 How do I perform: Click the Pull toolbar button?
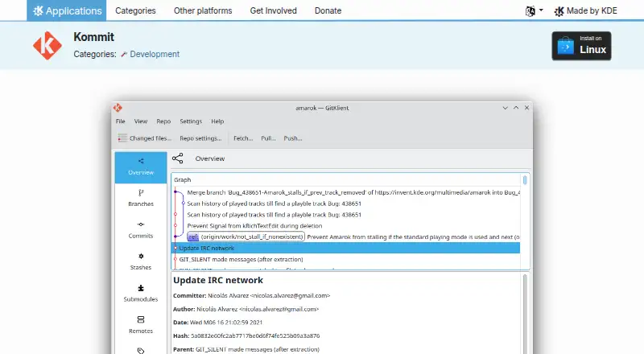click(x=268, y=138)
